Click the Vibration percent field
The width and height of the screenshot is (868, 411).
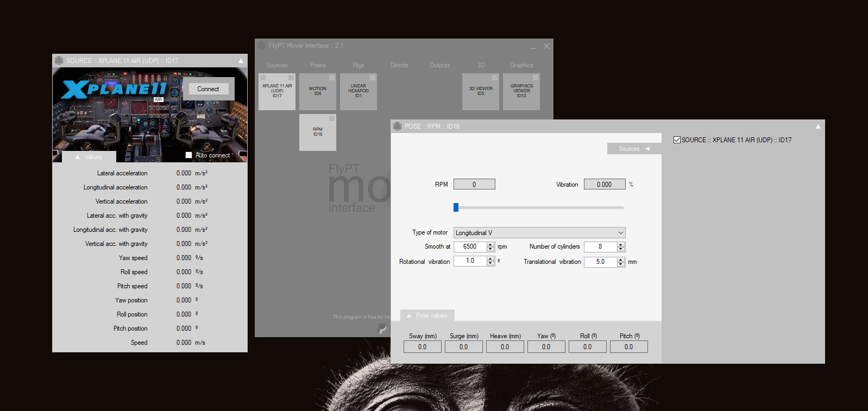pyautogui.click(x=605, y=185)
